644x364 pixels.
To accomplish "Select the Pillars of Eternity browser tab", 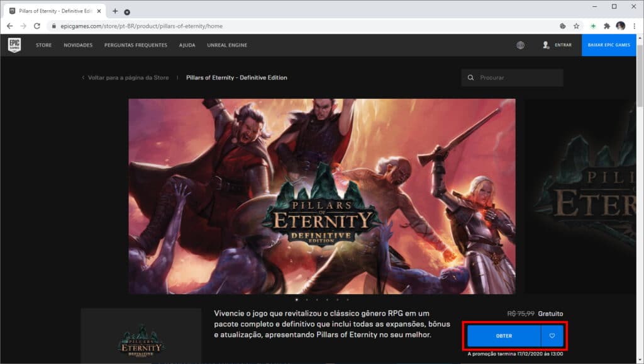I will pos(55,11).
